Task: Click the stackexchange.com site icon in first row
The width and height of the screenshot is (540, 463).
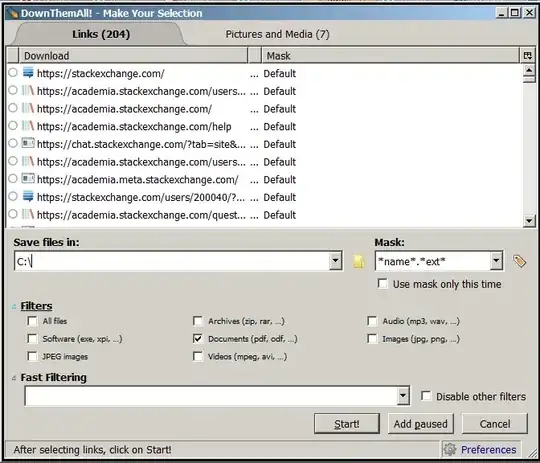Action: tap(28, 73)
